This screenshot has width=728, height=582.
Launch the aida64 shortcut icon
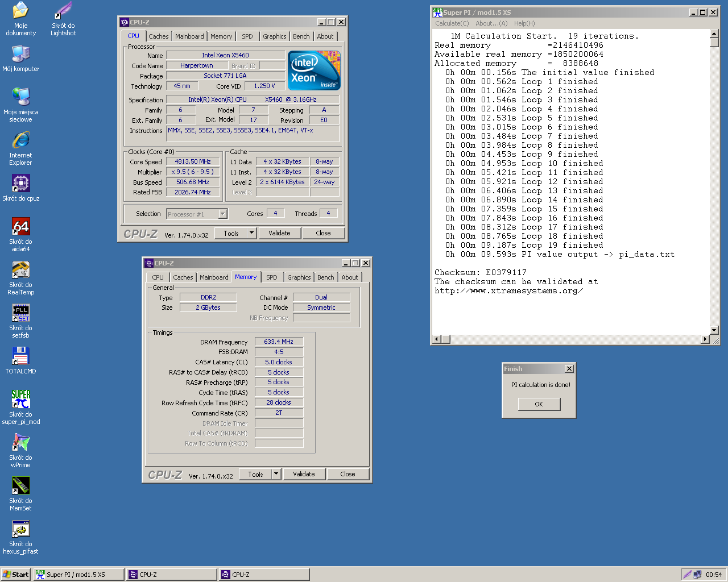[20, 226]
